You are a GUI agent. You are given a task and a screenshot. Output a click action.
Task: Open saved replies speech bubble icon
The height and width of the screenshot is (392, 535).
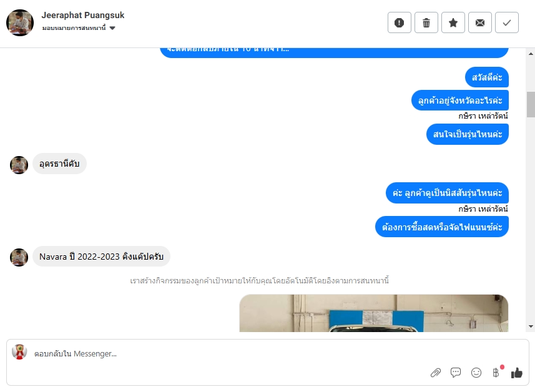click(x=456, y=372)
